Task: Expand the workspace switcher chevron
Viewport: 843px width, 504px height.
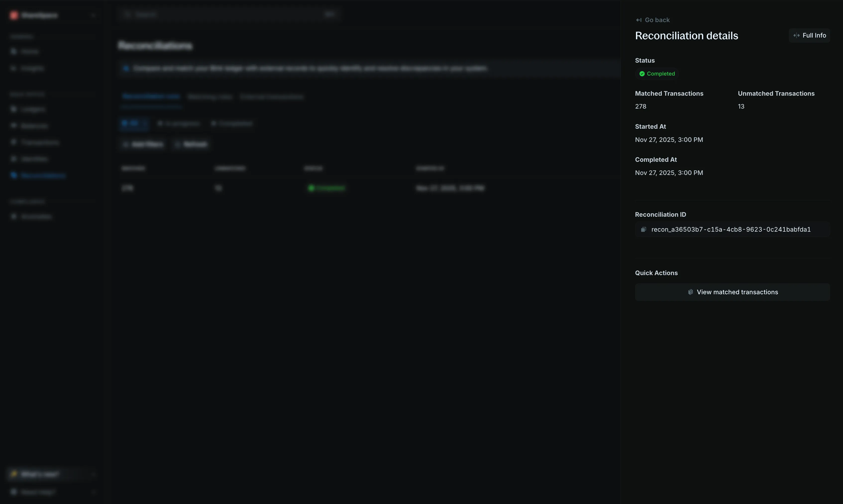Action: coord(93,15)
